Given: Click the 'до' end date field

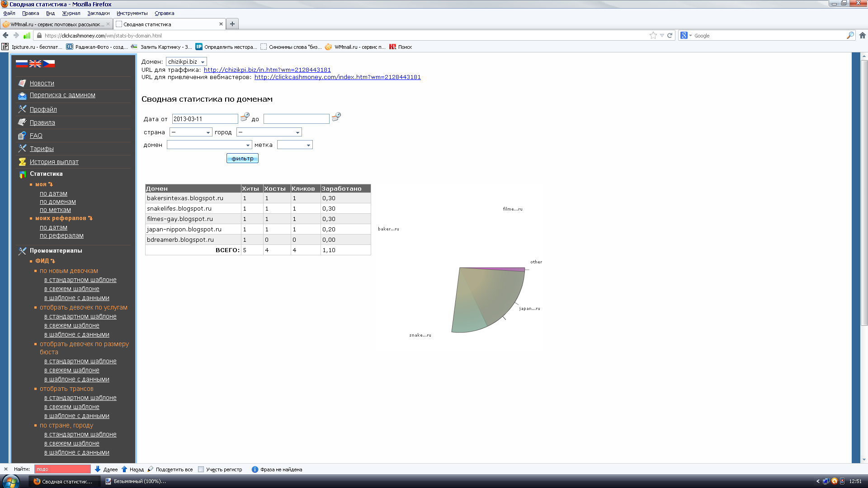Looking at the screenshot, I should click(x=296, y=119).
